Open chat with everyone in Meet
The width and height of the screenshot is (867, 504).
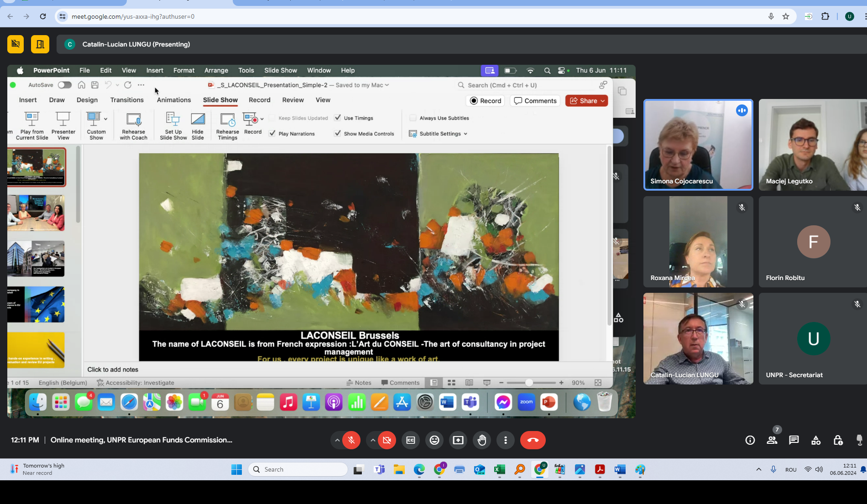pyautogui.click(x=794, y=440)
